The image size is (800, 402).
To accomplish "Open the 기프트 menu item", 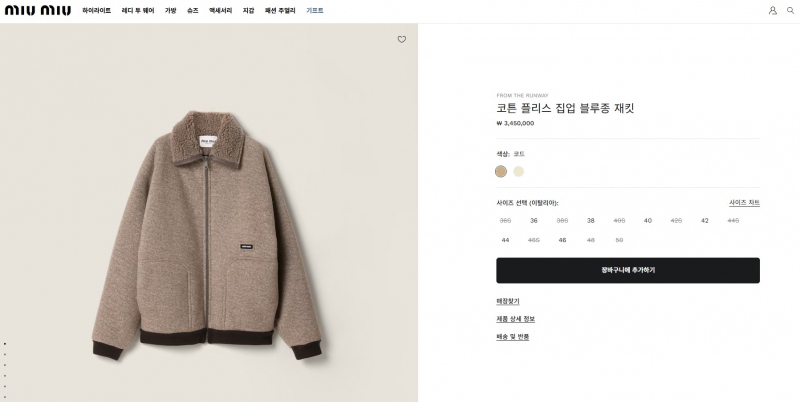I will [x=315, y=10].
